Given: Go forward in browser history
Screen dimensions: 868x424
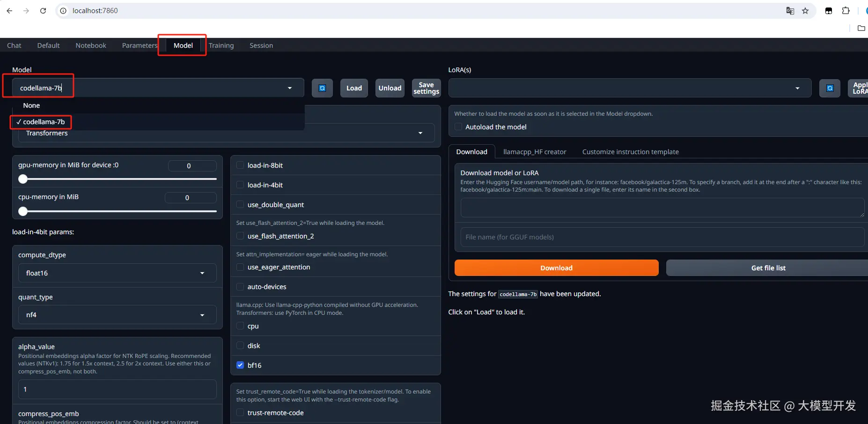Looking at the screenshot, I should click(x=26, y=11).
